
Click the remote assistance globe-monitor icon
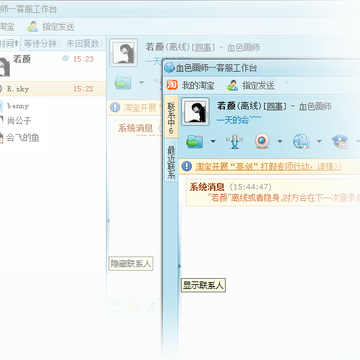point(301,141)
